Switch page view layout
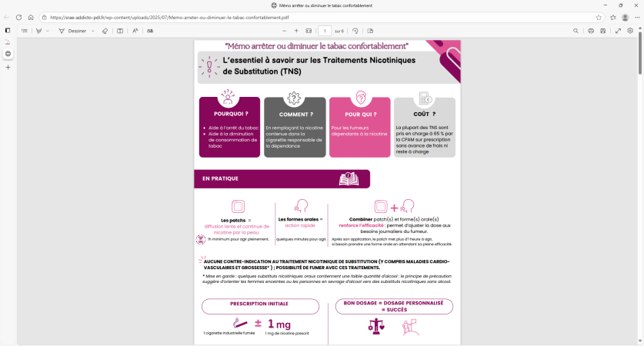 (x=370, y=31)
